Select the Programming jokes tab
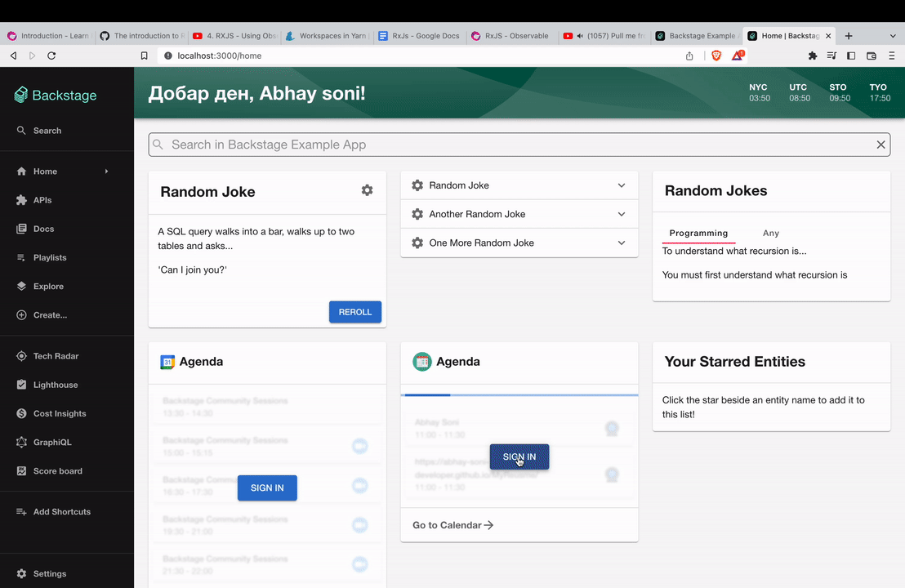 pyautogui.click(x=698, y=233)
